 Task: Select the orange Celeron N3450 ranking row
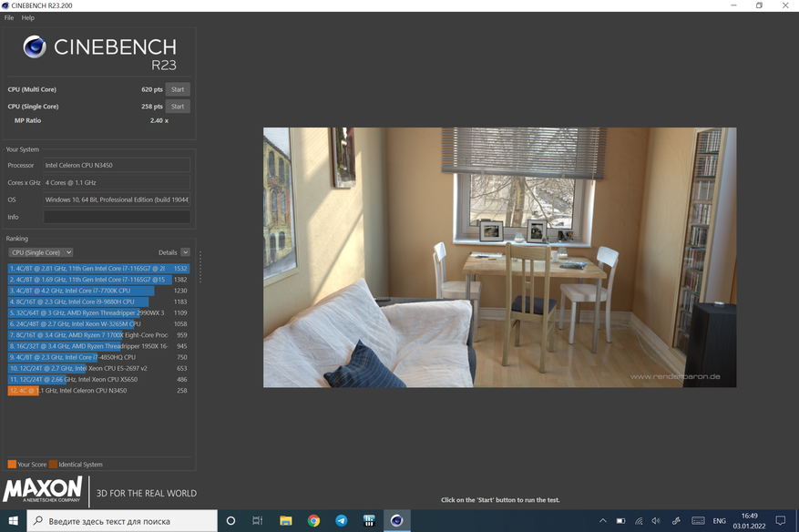(99, 391)
